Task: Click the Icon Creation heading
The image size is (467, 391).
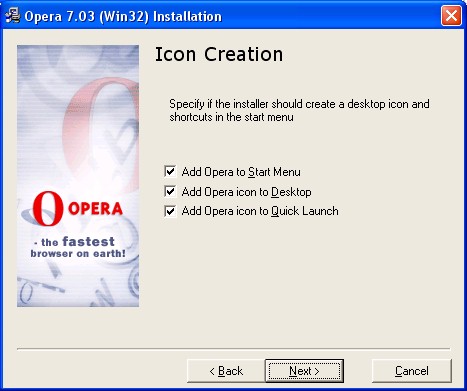Action: click(x=219, y=54)
